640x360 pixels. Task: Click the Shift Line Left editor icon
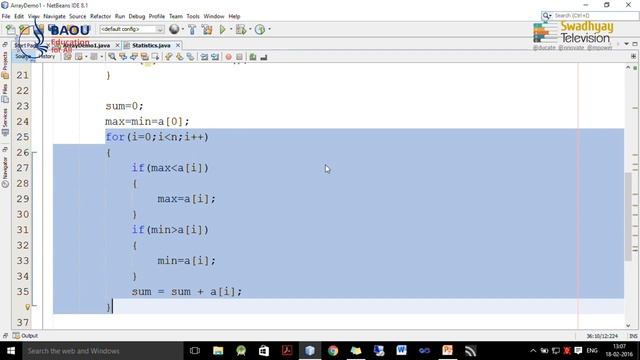click(x=204, y=57)
